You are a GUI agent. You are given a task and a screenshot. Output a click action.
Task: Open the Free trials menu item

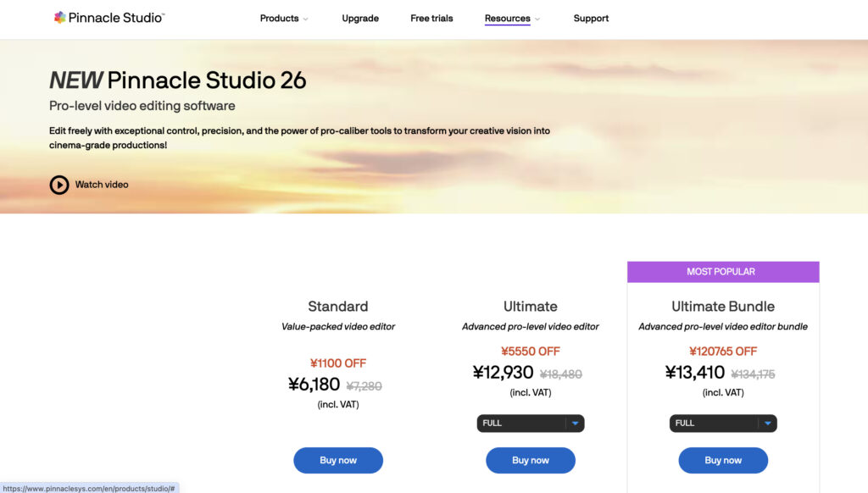pos(431,19)
